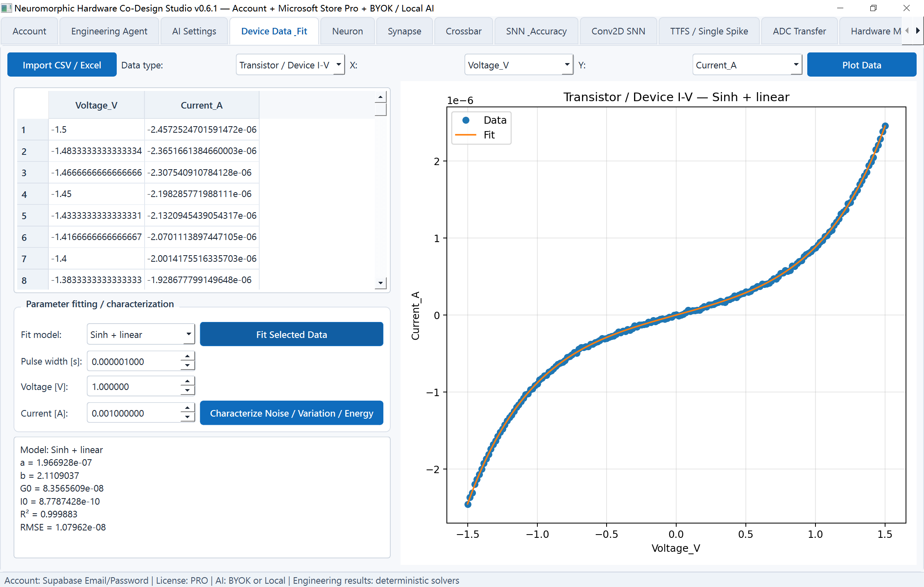This screenshot has width=924, height=587.
Task: Click the Plot Data button
Action: 861,65
